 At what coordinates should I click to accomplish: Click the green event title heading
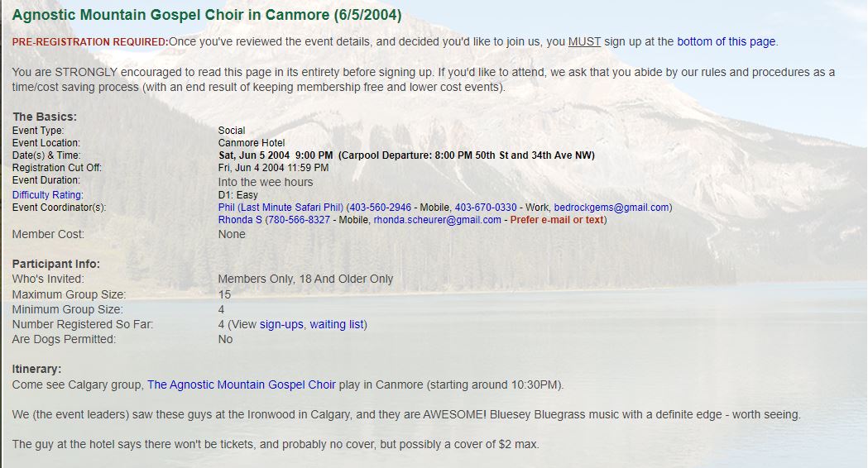click(x=207, y=16)
